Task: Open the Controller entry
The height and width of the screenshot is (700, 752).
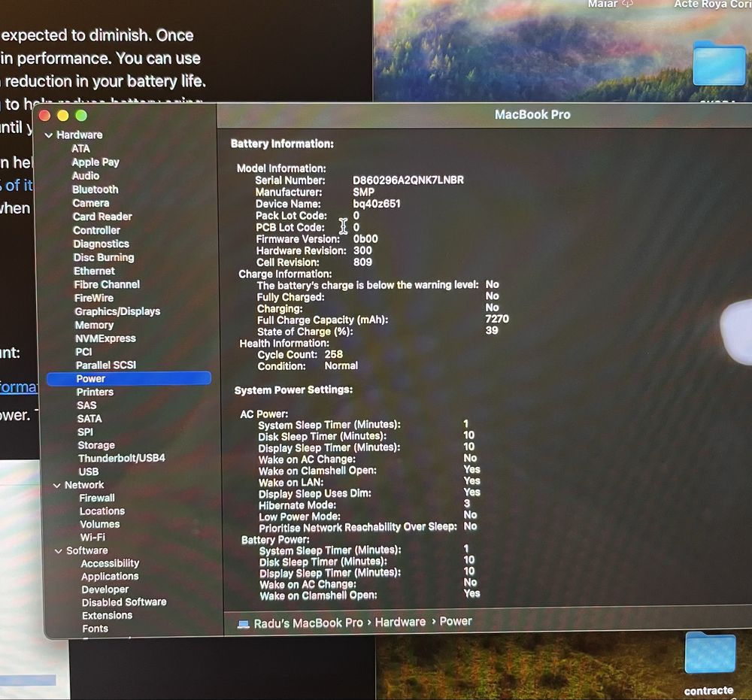Action: pyautogui.click(x=96, y=230)
